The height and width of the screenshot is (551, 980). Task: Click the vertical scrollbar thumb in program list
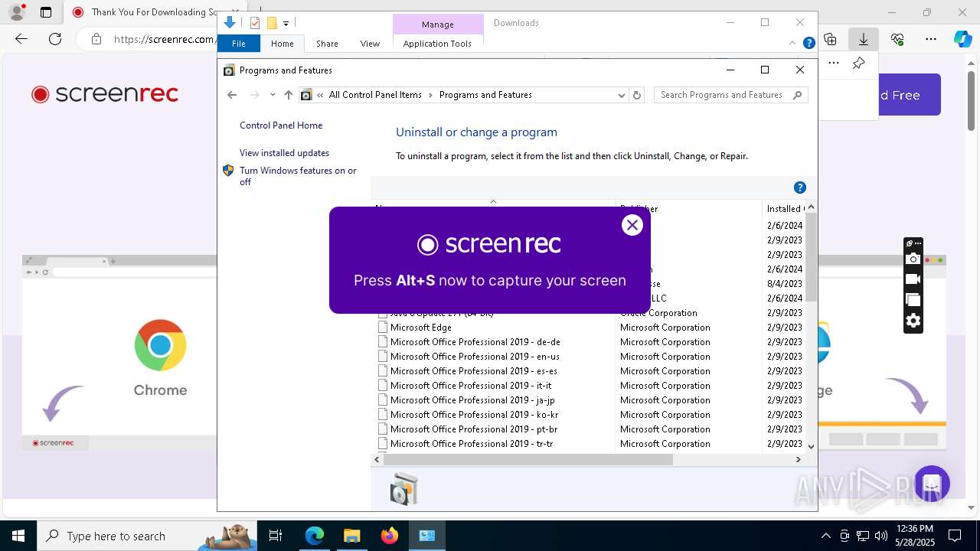tap(811, 256)
